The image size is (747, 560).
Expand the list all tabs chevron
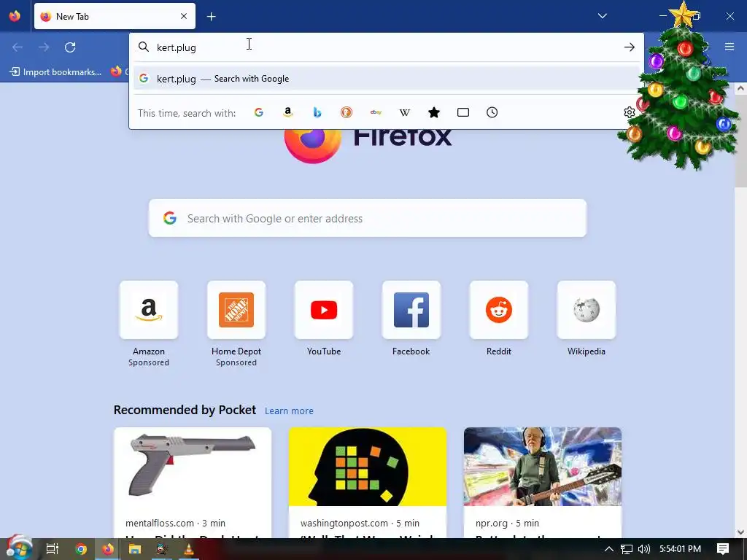coord(602,16)
